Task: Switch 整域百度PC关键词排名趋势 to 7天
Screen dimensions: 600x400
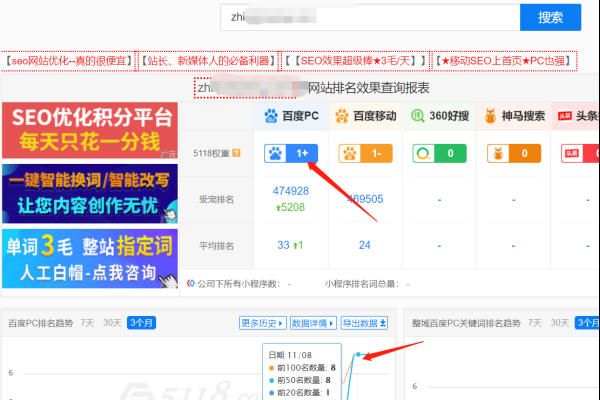Action: [535, 323]
